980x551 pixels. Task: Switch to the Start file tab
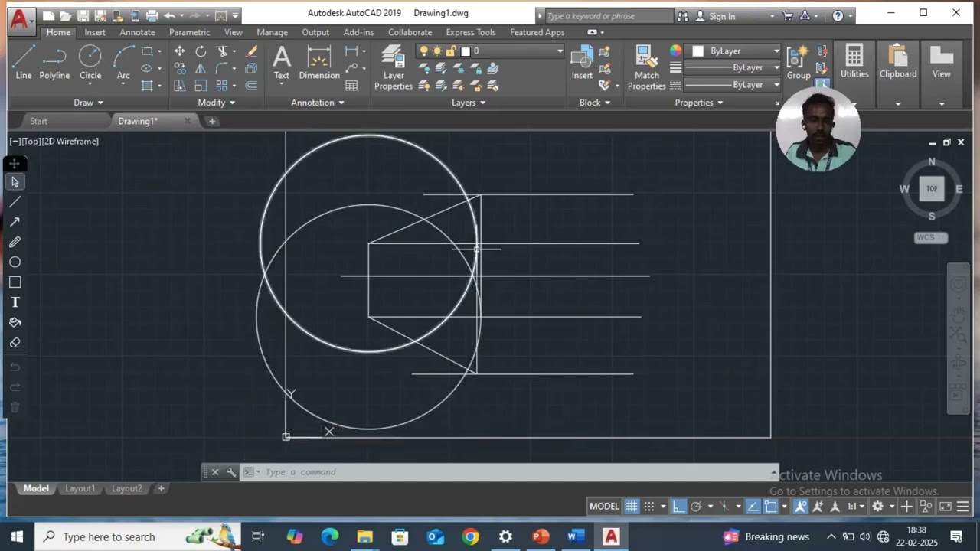pos(38,121)
